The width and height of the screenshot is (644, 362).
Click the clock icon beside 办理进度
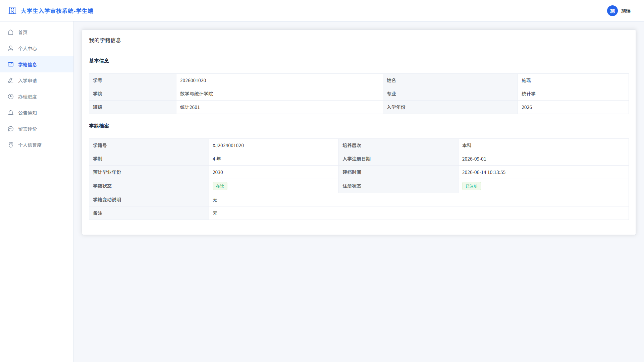click(x=11, y=97)
